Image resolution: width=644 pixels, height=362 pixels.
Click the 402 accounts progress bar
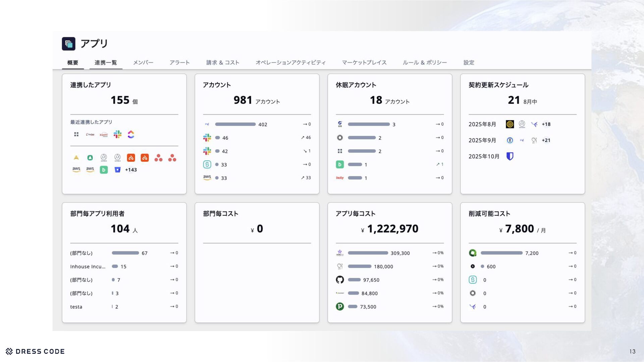235,124
